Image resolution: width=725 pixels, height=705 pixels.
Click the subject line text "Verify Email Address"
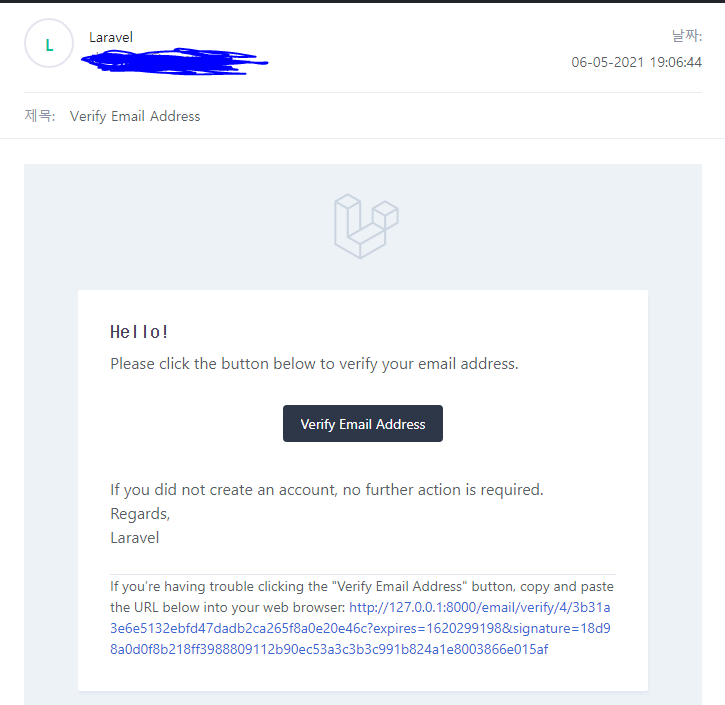coord(135,116)
